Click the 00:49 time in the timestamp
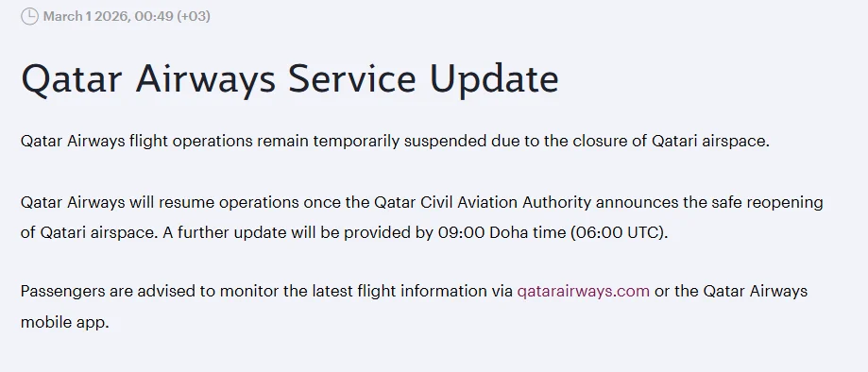 coord(153,17)
